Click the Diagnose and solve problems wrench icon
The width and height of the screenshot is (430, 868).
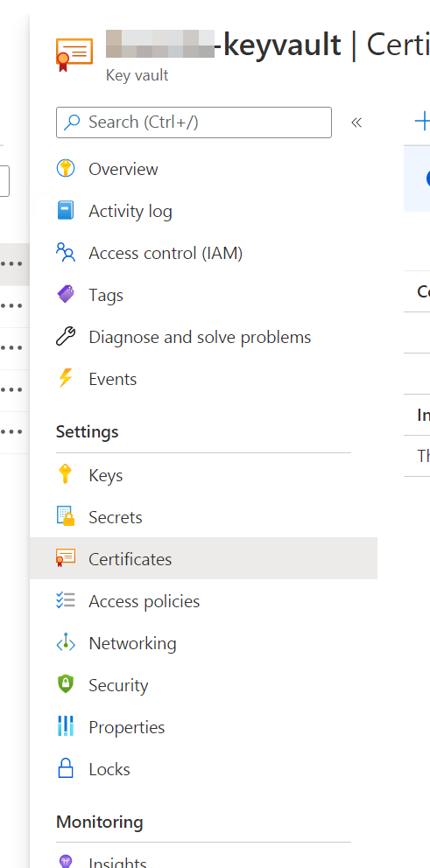(x=66, y=337)
